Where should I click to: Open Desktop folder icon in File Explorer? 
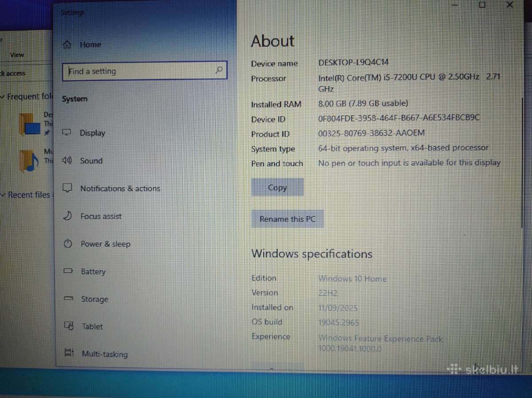point(30,124)
